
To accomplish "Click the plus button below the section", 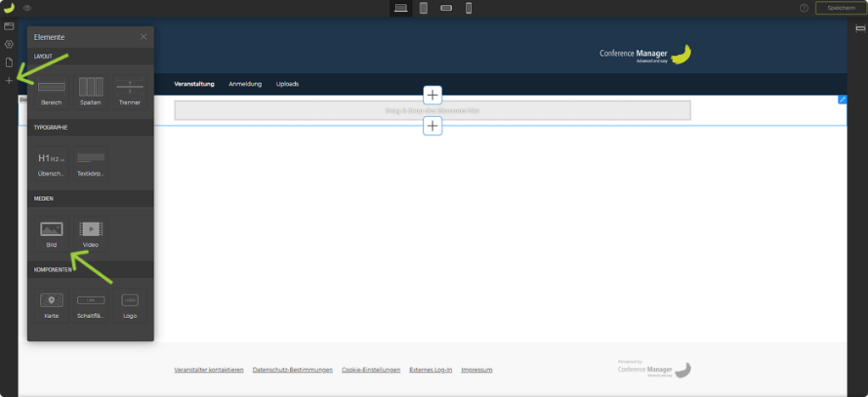I will pyautogui.click(x=432, y=126).
